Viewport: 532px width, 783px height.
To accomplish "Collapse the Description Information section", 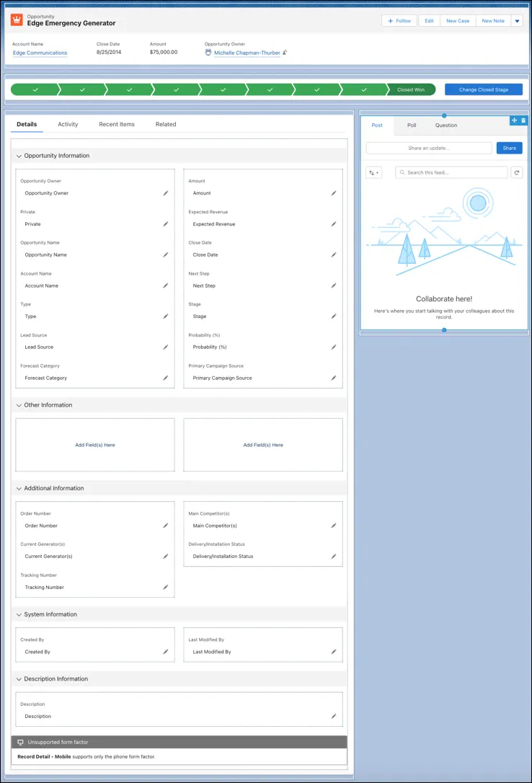I will pyautogui.click(x=19, y=679).
